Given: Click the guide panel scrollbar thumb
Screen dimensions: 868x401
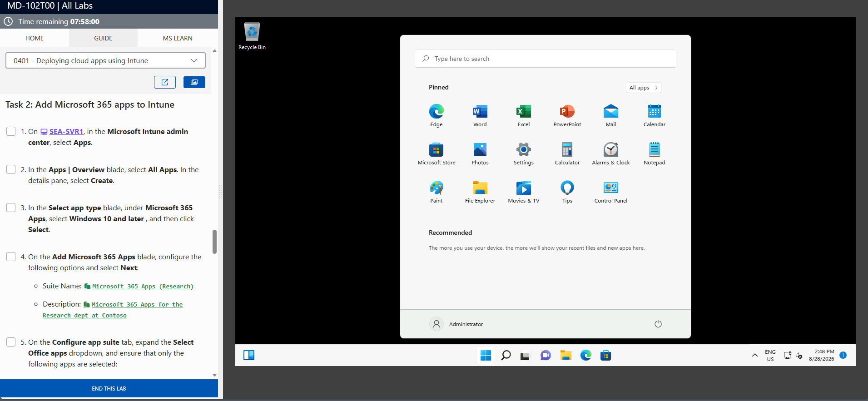Looking at the screenshot, I should pos(214,242).
